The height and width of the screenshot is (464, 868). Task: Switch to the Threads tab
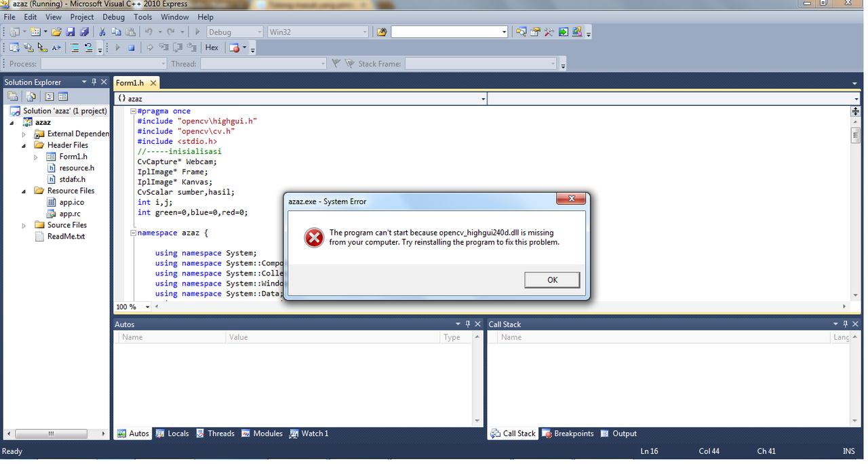pyautogui.click(x=215, y=433)
